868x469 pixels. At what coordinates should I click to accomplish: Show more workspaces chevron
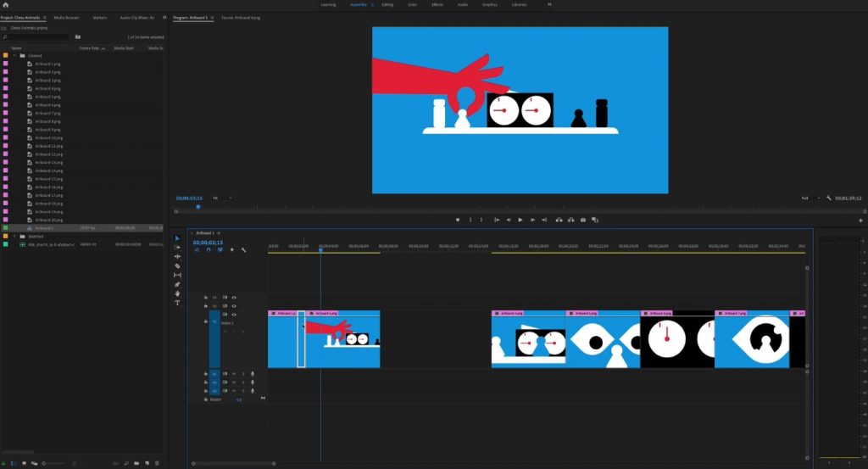[549, 4]
